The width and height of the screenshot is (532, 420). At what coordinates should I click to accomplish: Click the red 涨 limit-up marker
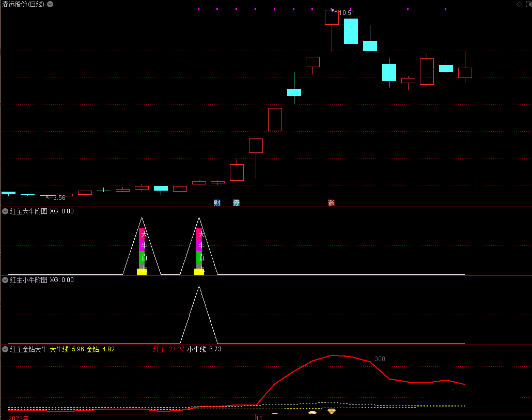[x=331, y=203]
